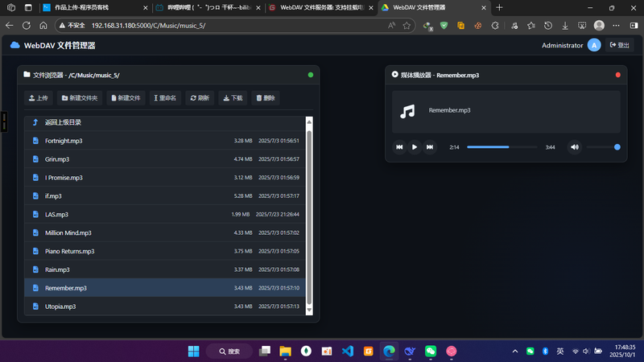This screenshot has width=644, height=362.
Task: Open browser extensions puzzle icon
Action: [495, 26]
